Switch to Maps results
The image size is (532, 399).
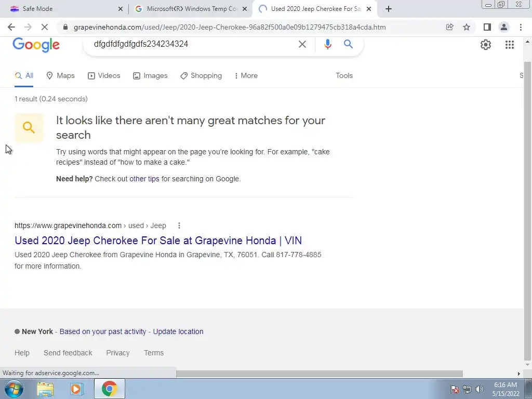point(60,76)
